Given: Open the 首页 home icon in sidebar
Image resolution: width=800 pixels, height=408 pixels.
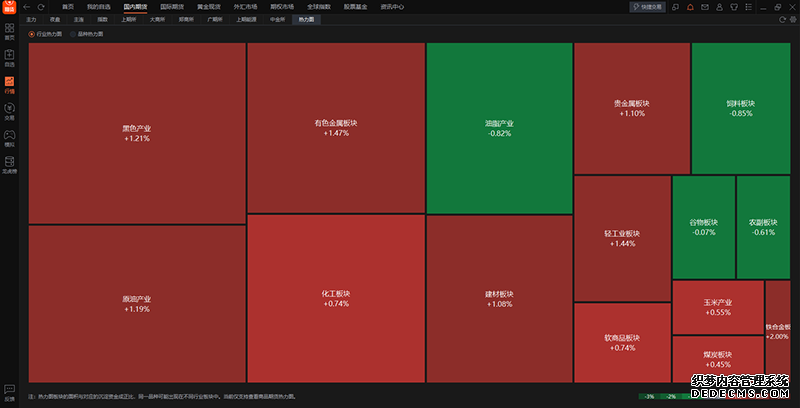Looking at the screenshot, I should click(9, 30).
